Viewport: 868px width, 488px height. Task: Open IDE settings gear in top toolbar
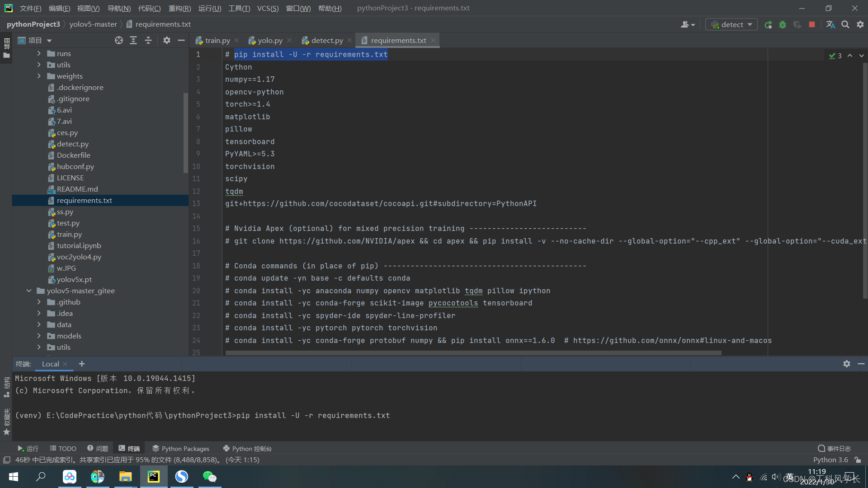point(860,25)
